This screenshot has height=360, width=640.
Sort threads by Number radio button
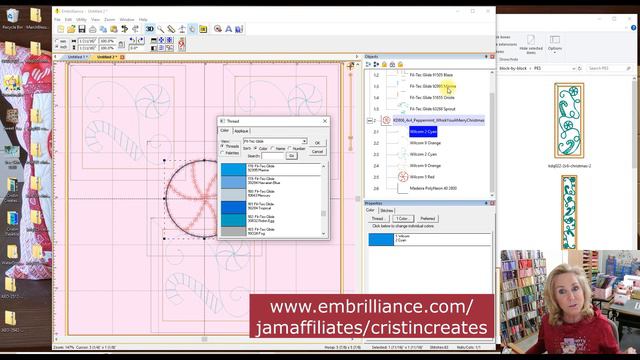[290, 149]
